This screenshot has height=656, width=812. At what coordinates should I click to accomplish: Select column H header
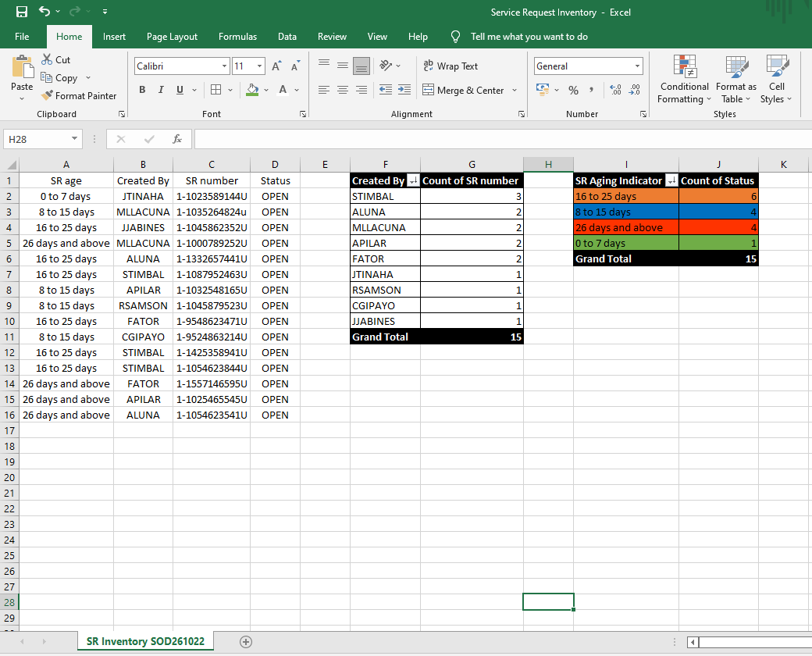coord(548,164)
